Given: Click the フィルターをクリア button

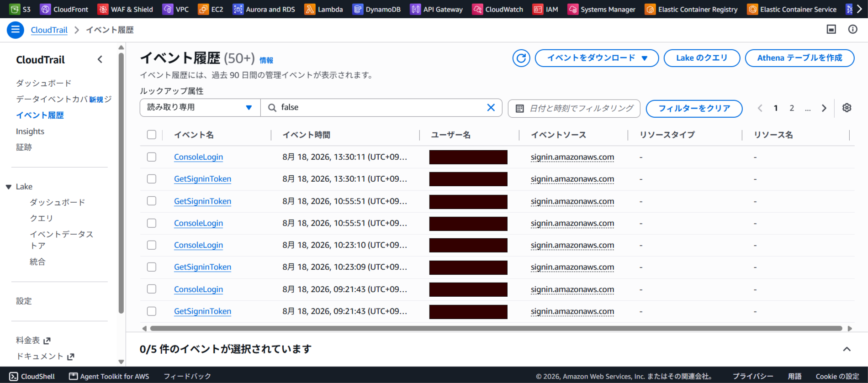Looking at the screenshot, I should (694, 109).
